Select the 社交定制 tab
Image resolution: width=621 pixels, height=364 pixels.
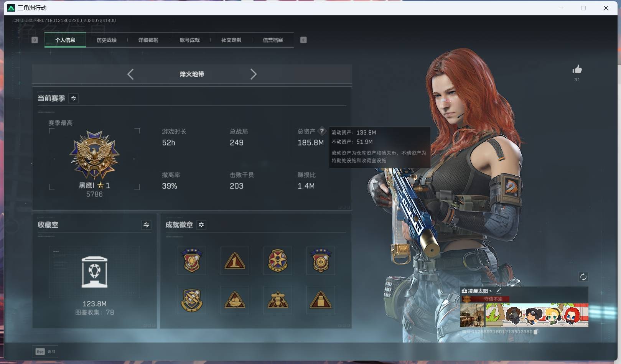231,40
